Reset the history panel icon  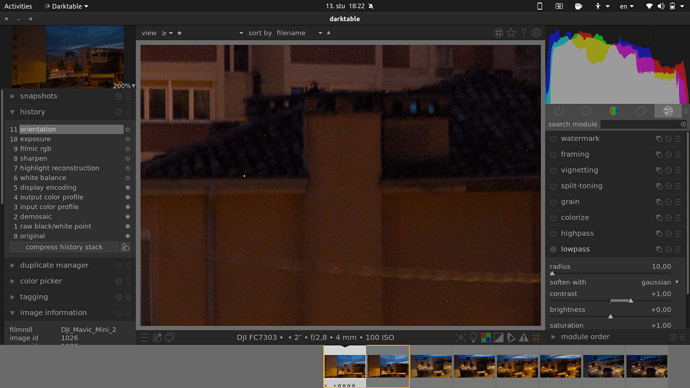point(118,112)
